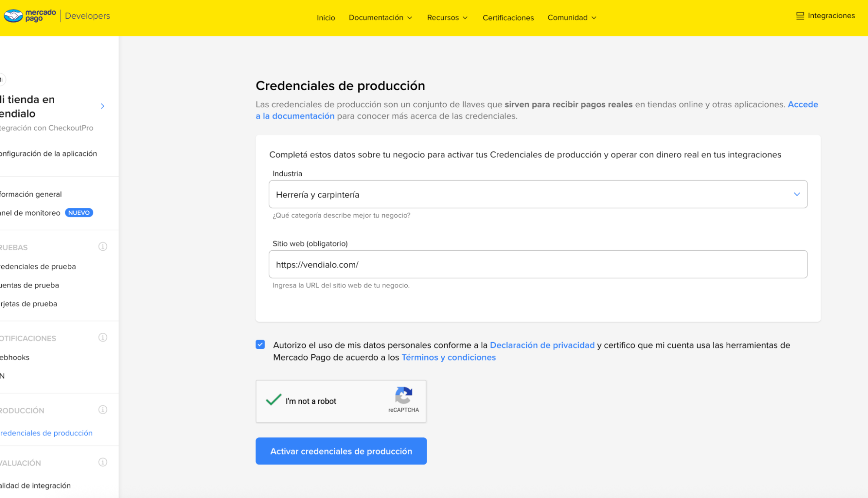868x498 pixels.
Task: Click info icon beside PRODUCCIÓN section
Action: pyautogui.click(x=103, y=410)
